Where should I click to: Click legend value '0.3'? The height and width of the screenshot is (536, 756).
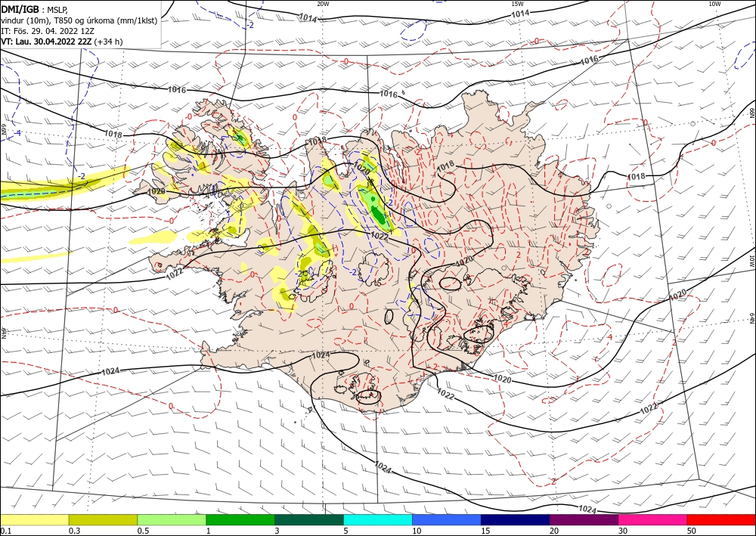tap(74, 531)
